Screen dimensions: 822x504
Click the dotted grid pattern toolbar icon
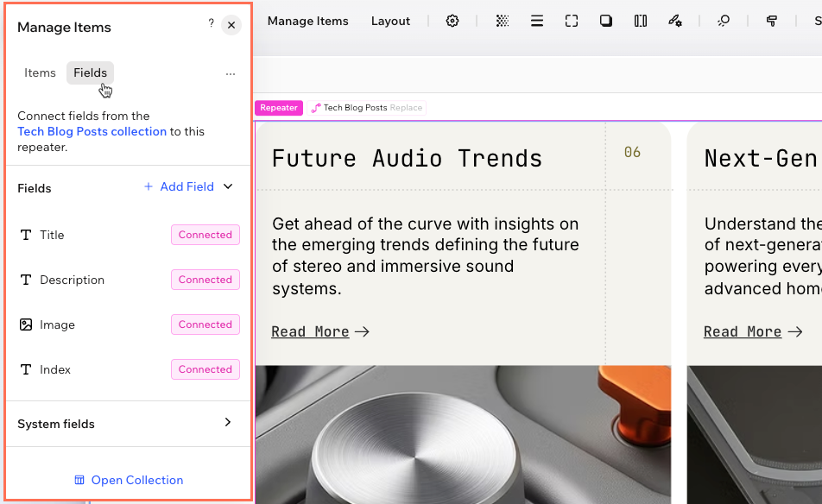pos(503,21)
